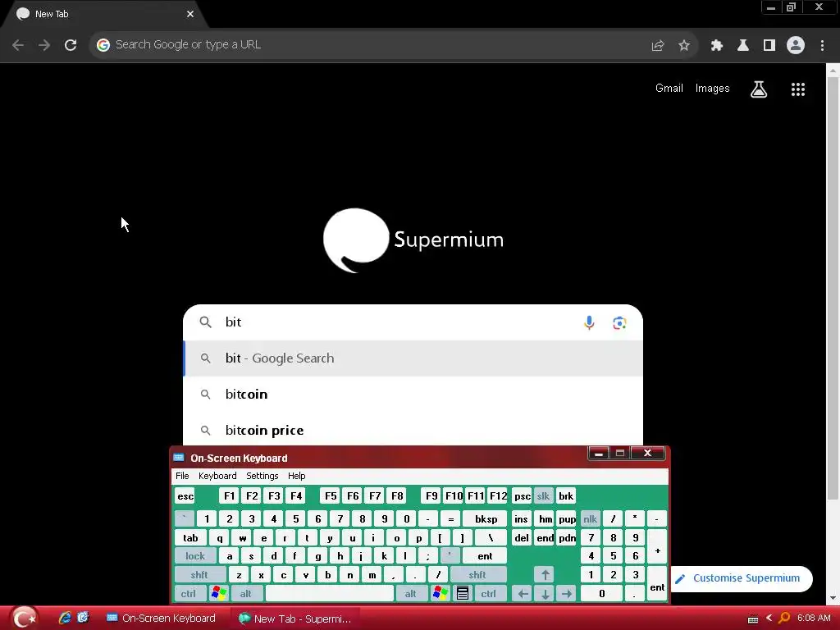Image resolution: width=840 pixels, height=630 pixels.
Task: Click the tab key on the keyboard
Action: [x=190, y=538]
